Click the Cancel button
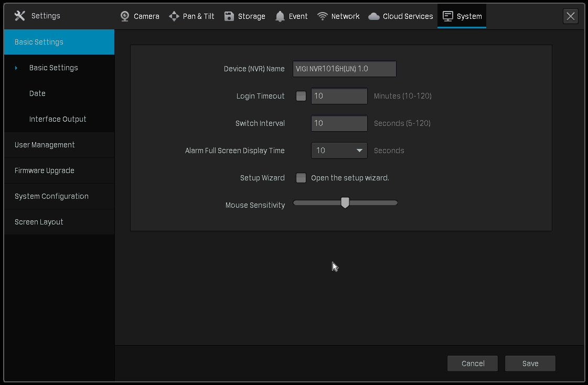Image resolution: width=588 pixels, height=385 pixels. click(x=473, y=363)
